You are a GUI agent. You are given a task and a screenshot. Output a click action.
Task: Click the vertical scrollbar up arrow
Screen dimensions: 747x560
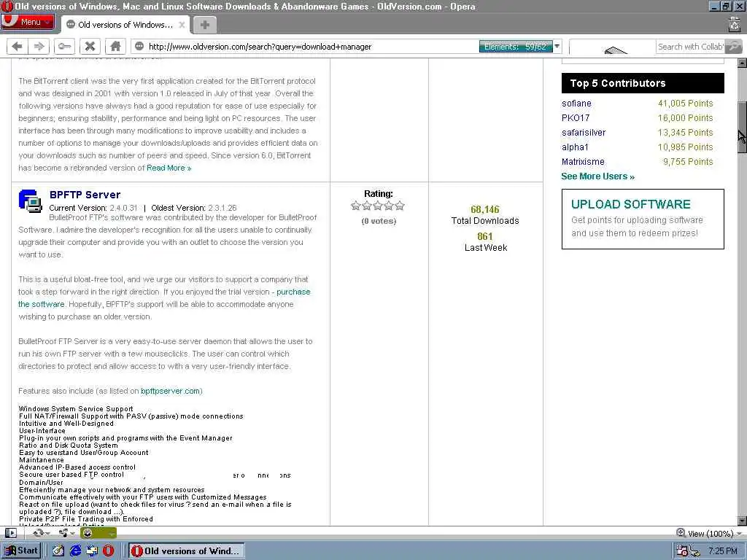tap(742, 63)
